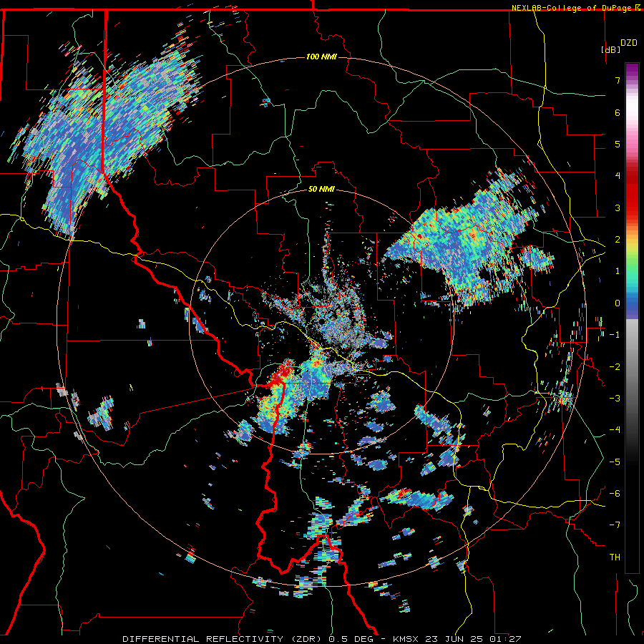The height and width of the screenshot is (644, 644).
Task: Click the "TH" threshold label on scale
Action: (615, 557)
